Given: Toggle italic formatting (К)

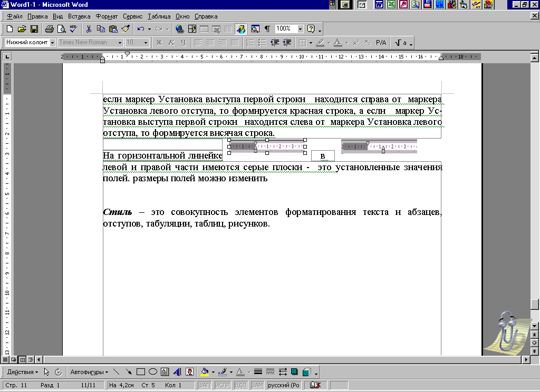Looking at the screenshot, I should click(x=171, y=43).
